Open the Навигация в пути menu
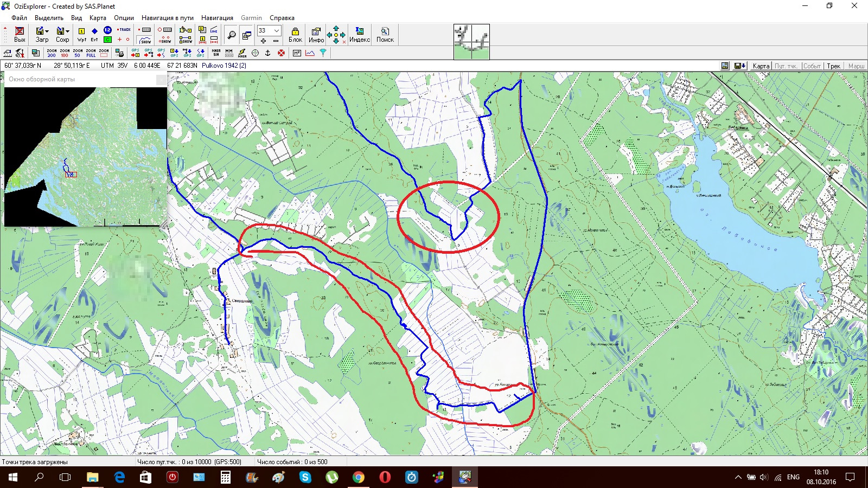Image resolution: width=868 pixels, height=488 pixels. [x=168, y=18]
